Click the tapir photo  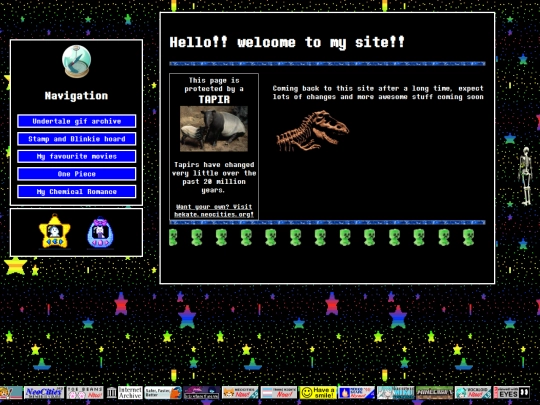[x=214, y=128]
